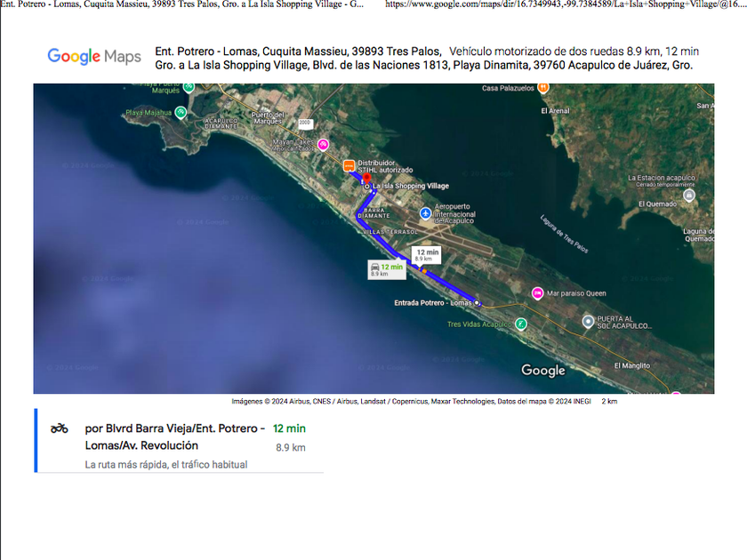The image size is (747, 560).
Task: Click the red destination pin marker
Action: point(366,179)
